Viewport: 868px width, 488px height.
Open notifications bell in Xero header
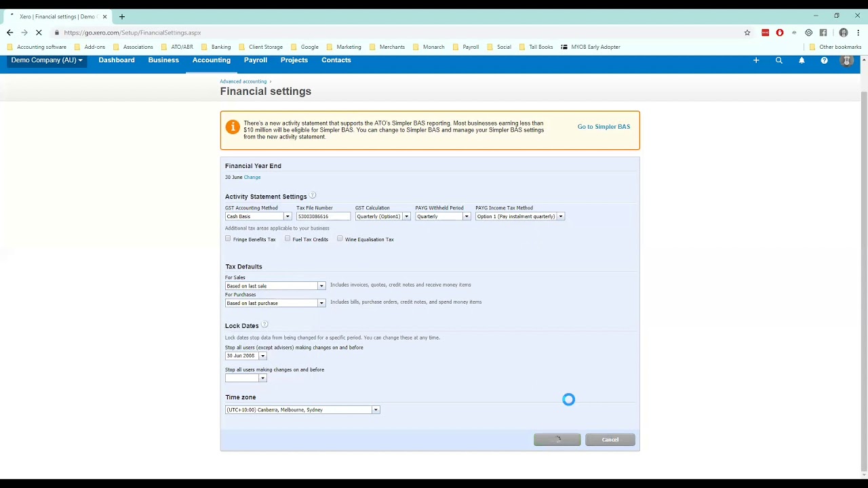click(x=802, y=60)
